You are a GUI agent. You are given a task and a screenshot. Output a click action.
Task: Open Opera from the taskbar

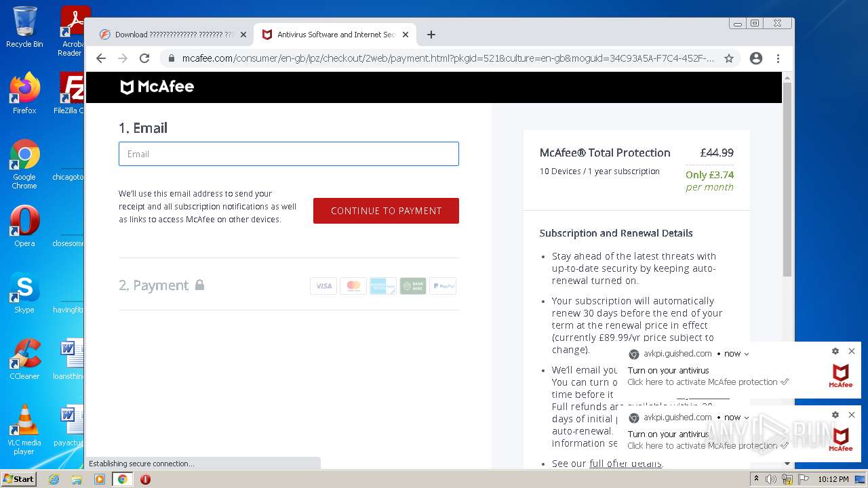point(145,479)
